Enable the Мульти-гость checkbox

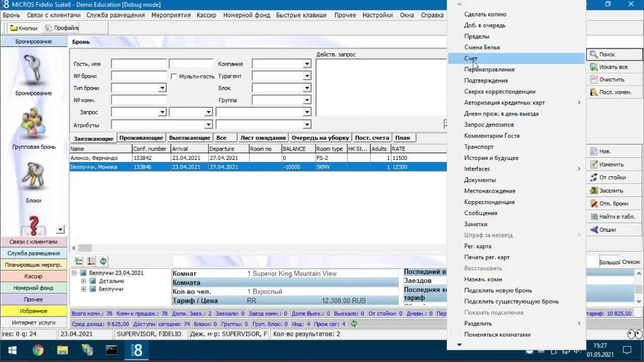174,76
